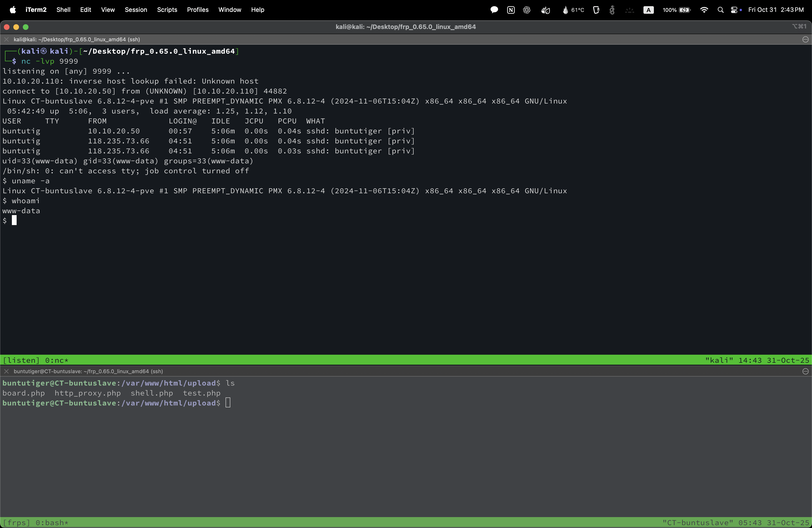Open the bottom pane's options menu circle
The image size is (812, 528).
click(805, 372)
